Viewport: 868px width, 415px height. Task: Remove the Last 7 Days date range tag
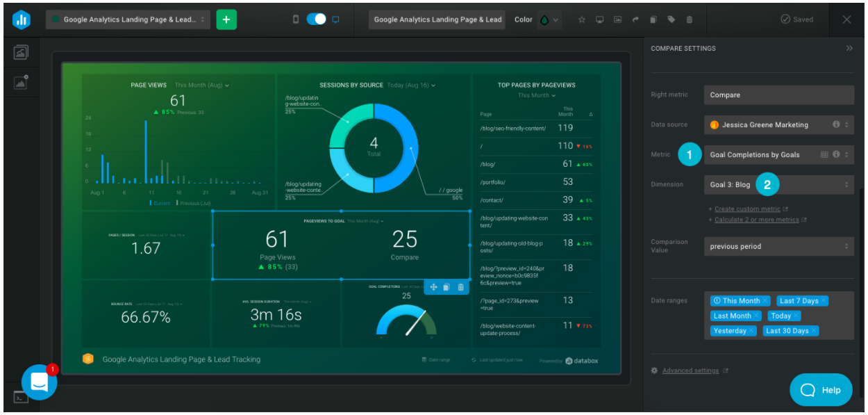[x=823, y=301]
